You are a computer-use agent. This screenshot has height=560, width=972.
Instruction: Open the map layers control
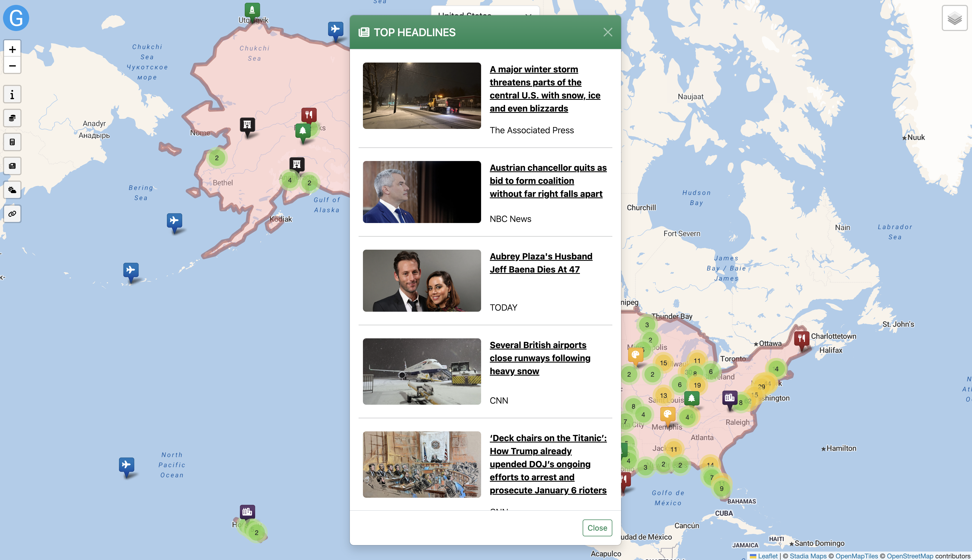point(954,18)
